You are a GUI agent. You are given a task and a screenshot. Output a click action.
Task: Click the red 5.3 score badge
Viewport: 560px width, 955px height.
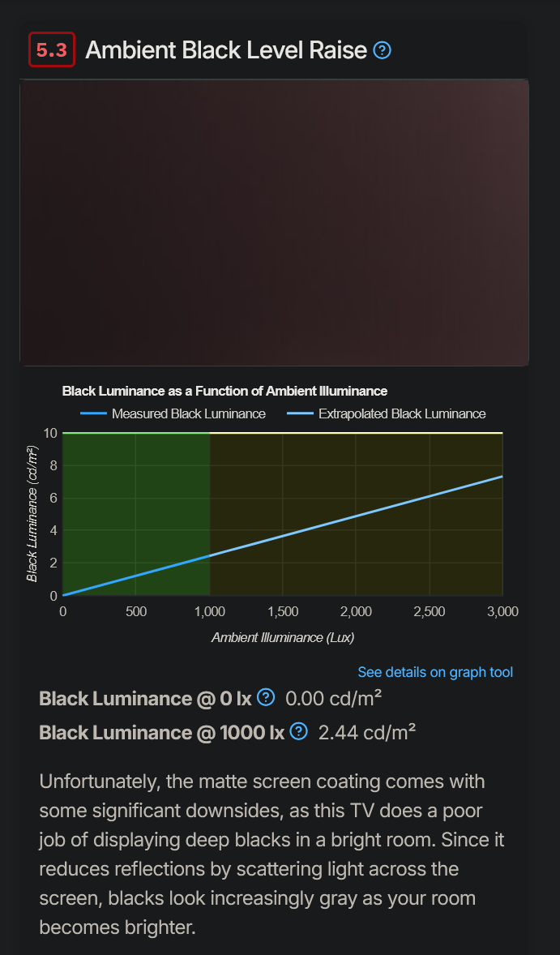pyautogui.click(x=52, y=49)
